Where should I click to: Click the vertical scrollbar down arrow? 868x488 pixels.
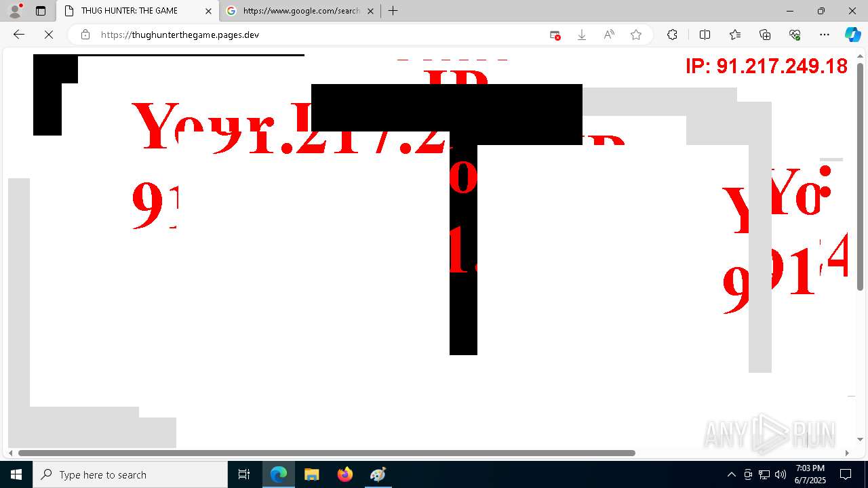pyautogui.click(x=860, y=440)
